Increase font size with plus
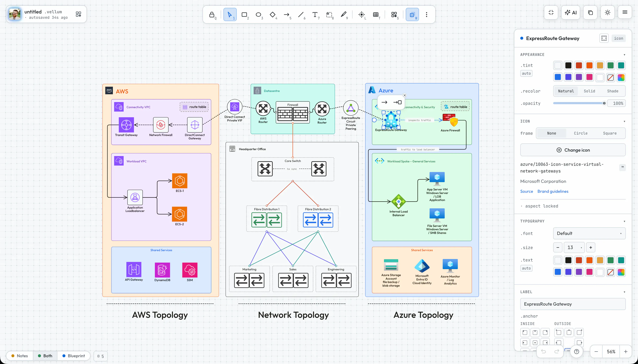The height and width of the screenshot is (364, 638). pyautogui.click(x=591, y=247)
